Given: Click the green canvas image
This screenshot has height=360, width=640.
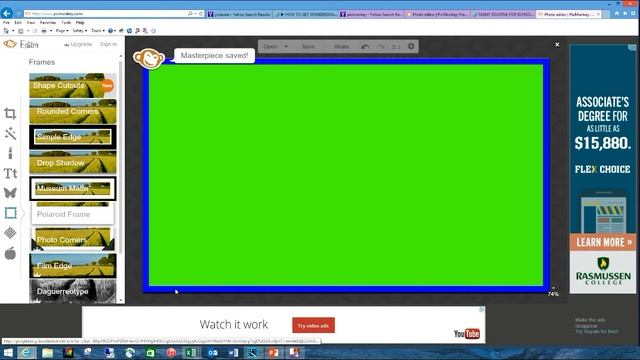Looking at the screenshot, I should click(x=346, y=175).
